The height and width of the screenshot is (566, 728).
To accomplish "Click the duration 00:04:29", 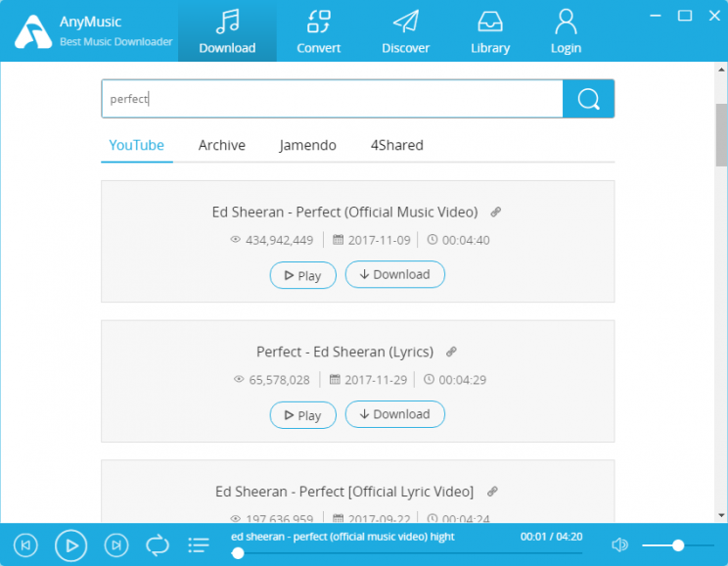I will tap(463, 380).
